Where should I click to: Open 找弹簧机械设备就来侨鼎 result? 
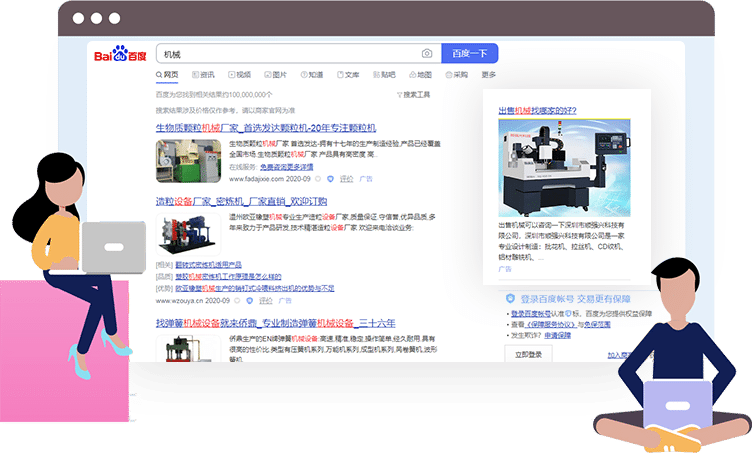(x=277, y=323)
